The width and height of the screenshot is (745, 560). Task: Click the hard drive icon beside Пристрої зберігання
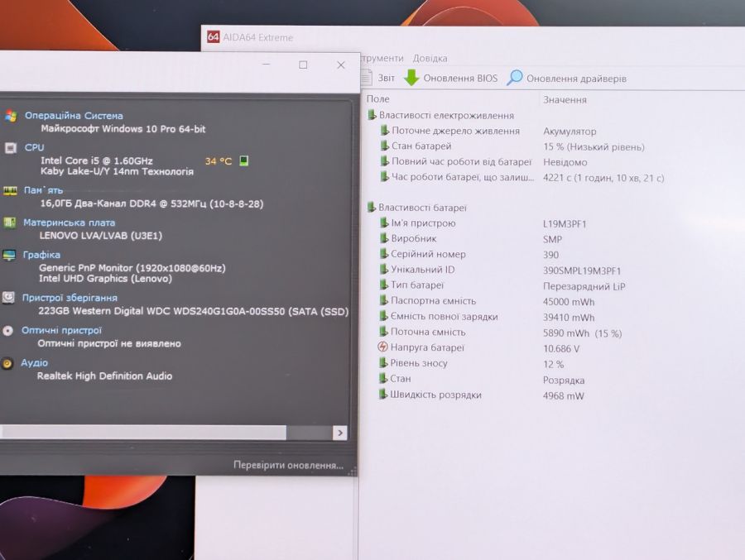coord(8,298)
